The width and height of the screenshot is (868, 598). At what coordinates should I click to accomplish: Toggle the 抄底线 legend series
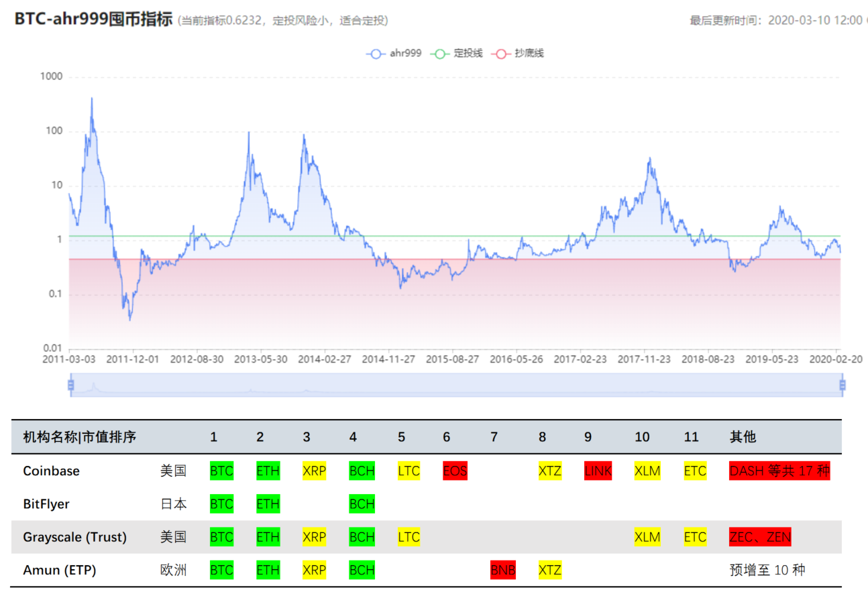[x=519, y=53]
